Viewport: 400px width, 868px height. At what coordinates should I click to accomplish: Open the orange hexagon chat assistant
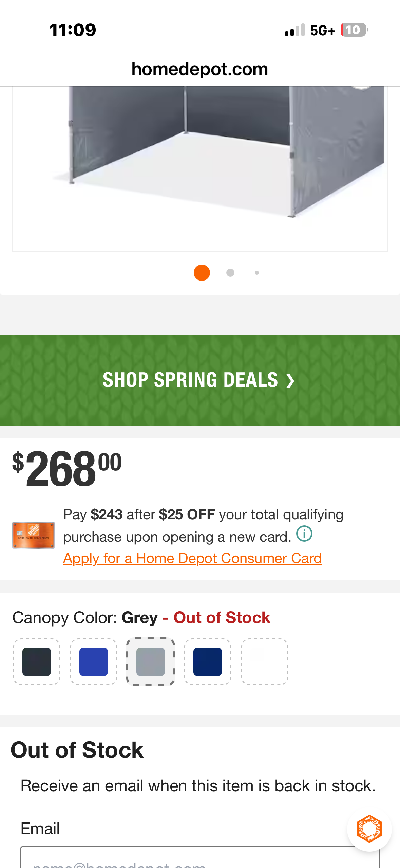point(369,829)
